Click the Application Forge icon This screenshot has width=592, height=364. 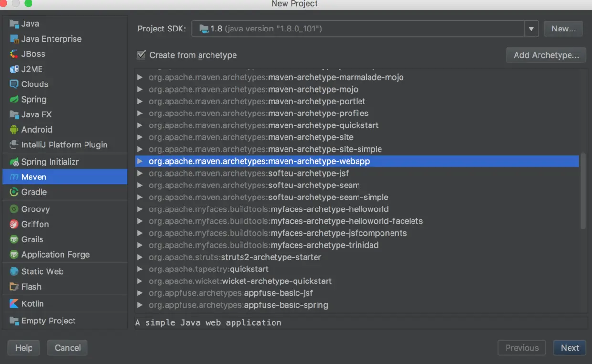14,255
